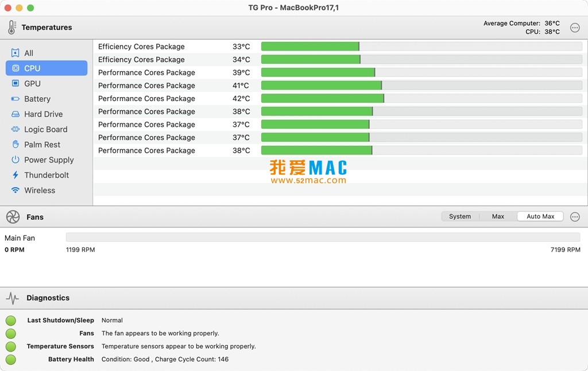The height and width of the screenshot is (371, 588).
Task: Show Logic Board temperatures
Action: click(46, 129)
